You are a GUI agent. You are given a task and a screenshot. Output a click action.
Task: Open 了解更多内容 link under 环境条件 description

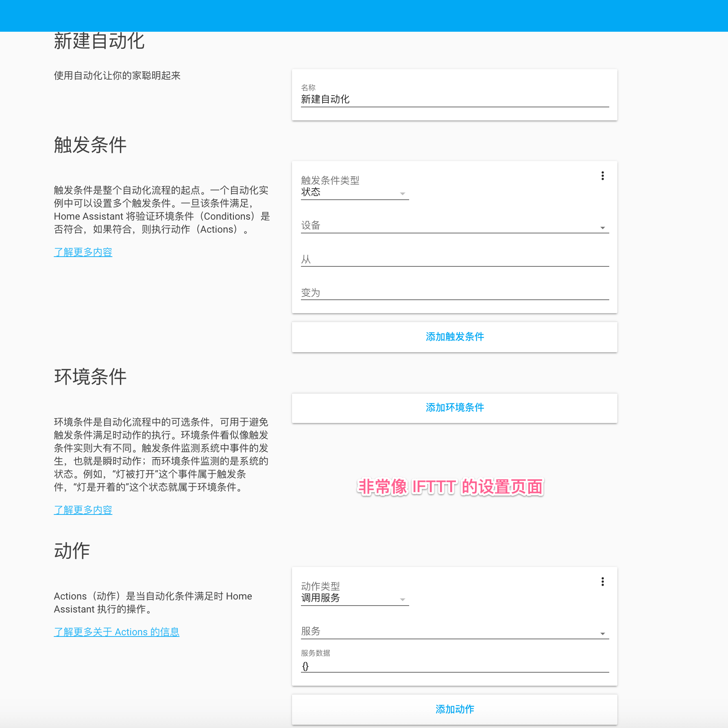83,510
